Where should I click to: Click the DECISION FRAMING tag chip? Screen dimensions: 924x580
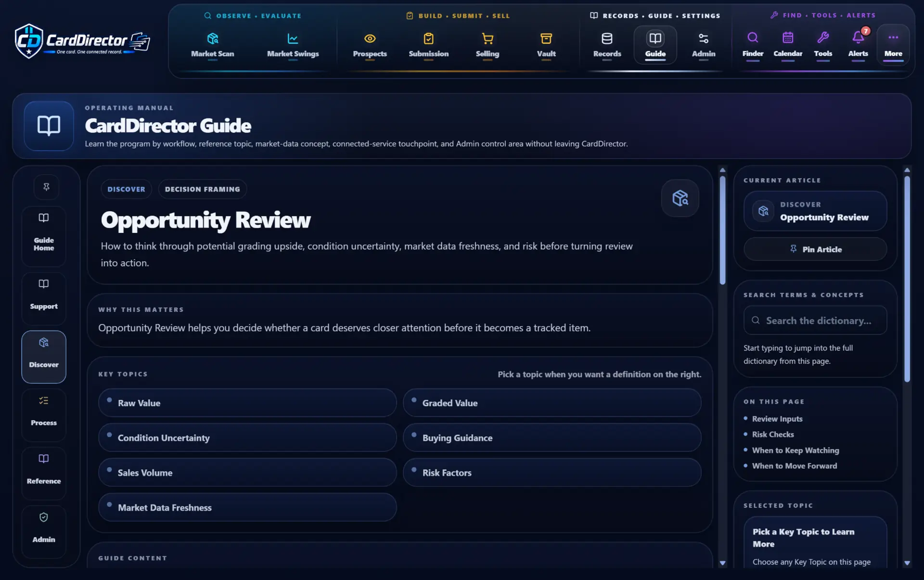[202, 189]
